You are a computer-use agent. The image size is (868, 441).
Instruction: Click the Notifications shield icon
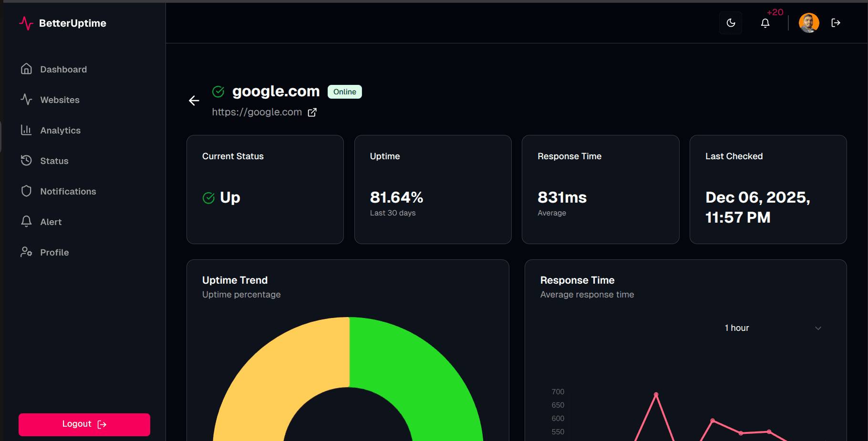26,191
